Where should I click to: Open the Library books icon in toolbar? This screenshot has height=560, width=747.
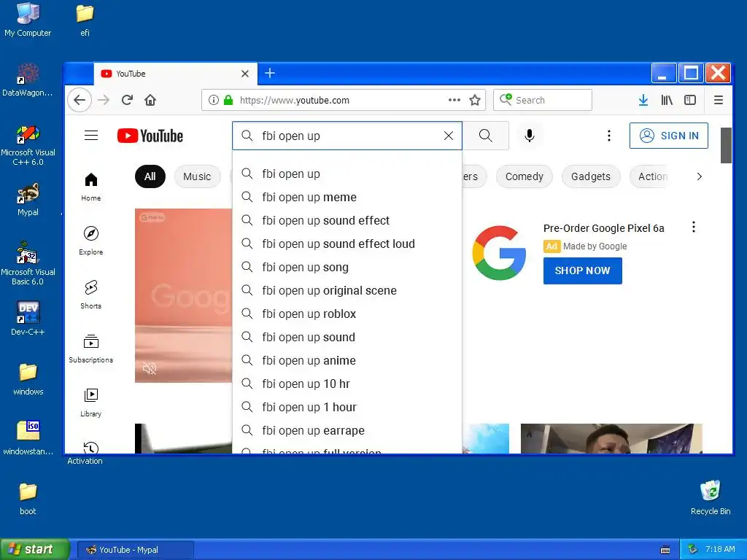click(667, 100)
